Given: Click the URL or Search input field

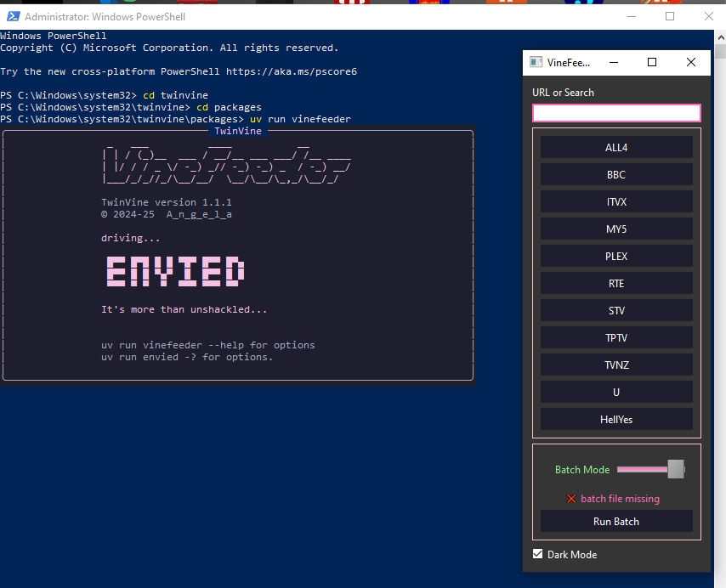Looking at the screenshot, I should [616, 113].
